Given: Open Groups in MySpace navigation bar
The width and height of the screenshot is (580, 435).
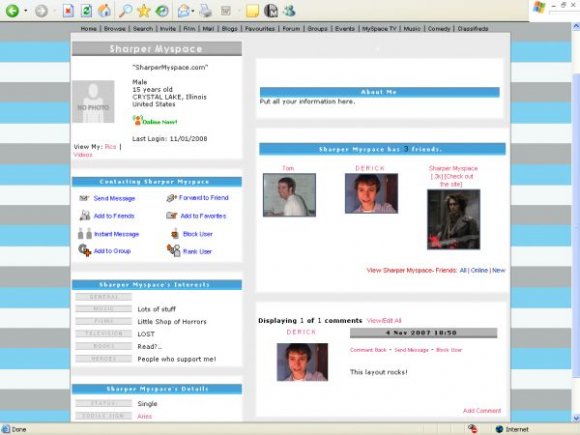Looking at the screenshot, I should (317, 28).
